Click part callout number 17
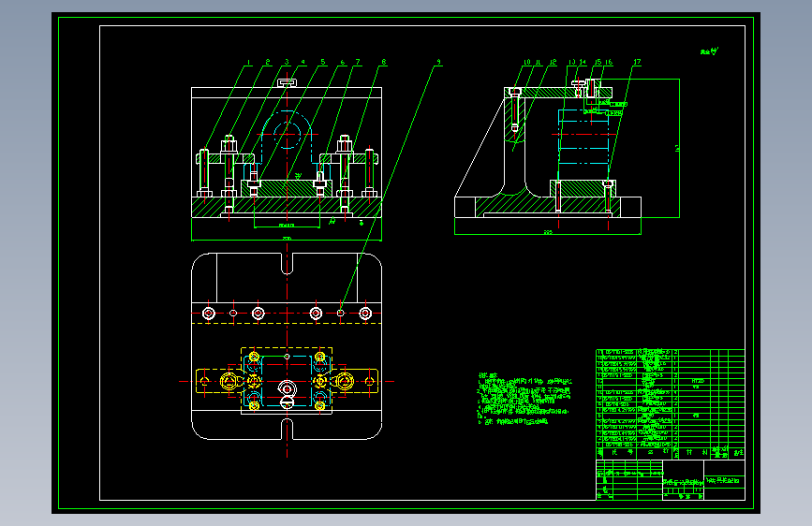Screen dimensions: 812x526 [637, 62]
